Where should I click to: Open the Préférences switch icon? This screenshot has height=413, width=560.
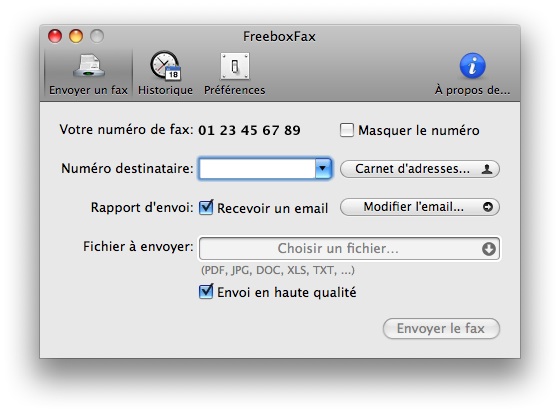click(x=235, y=66)
